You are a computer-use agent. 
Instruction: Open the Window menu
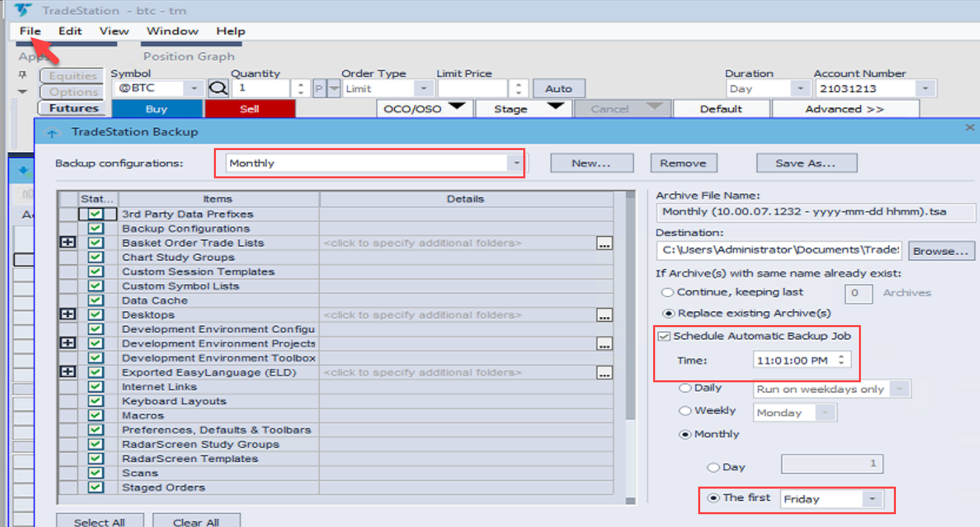click(172, 31)
